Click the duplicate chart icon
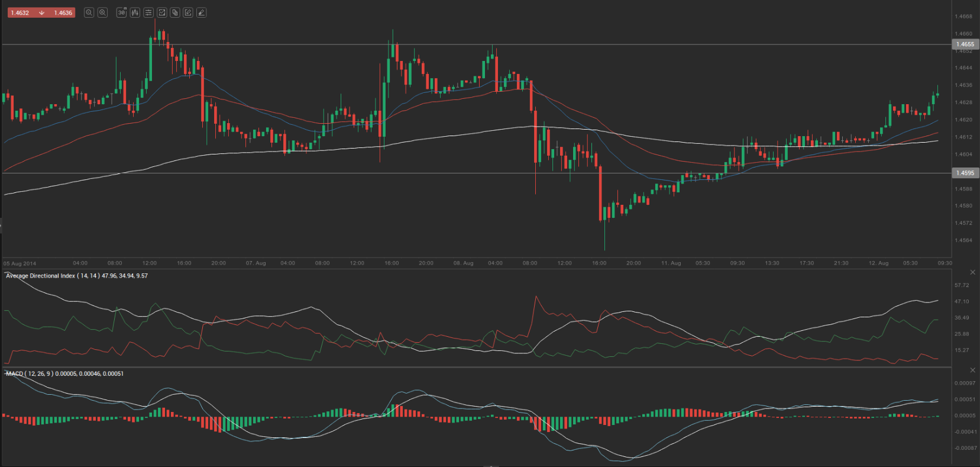Image resolution: width=980 pixels, height=467 pixels. click(x=175, y=12)
